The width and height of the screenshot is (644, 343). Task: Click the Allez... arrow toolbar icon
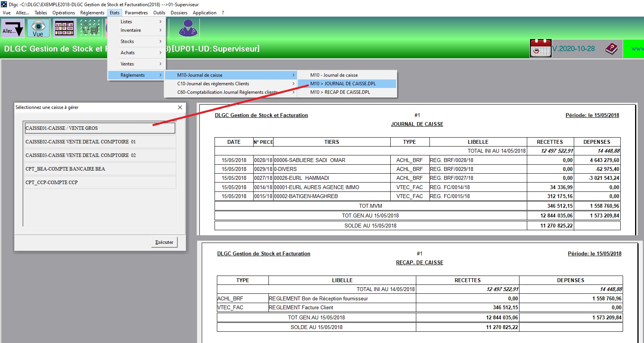[x=13, y=29]
